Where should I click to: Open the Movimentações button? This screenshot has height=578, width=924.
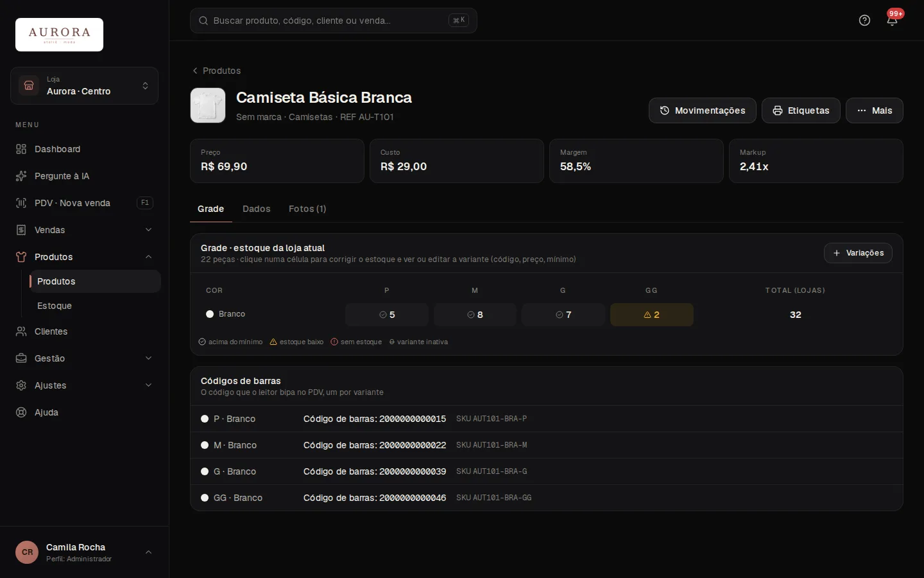(x=703, y=110)
